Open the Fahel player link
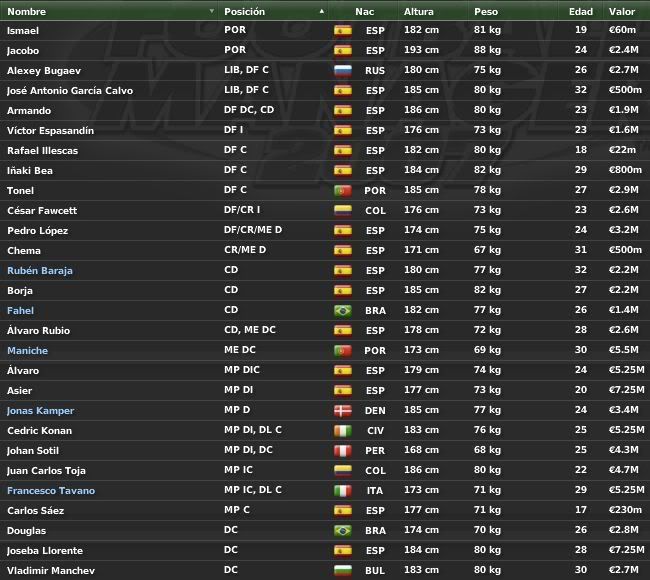 point(20,311)
